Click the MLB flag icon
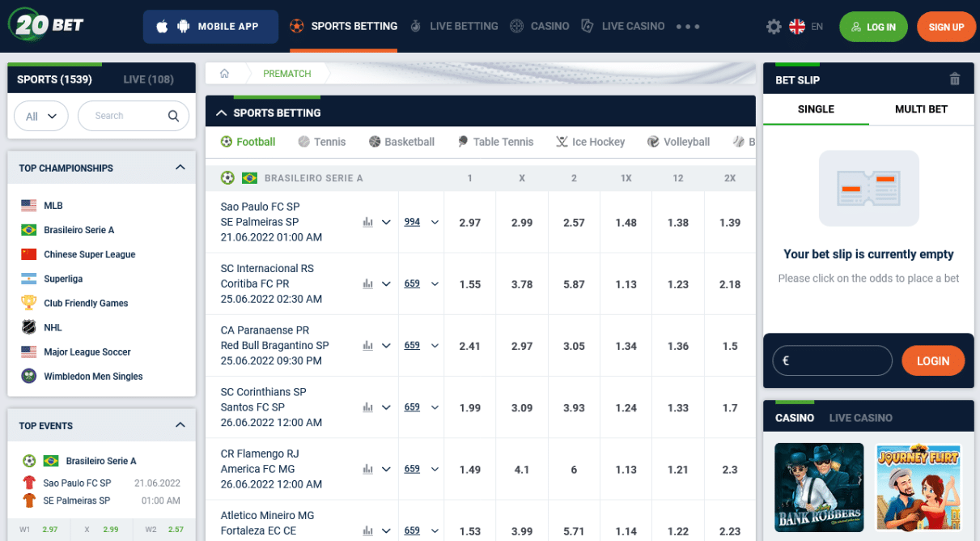980x541 pixels. pyautogui.click(x=29, y=206)
